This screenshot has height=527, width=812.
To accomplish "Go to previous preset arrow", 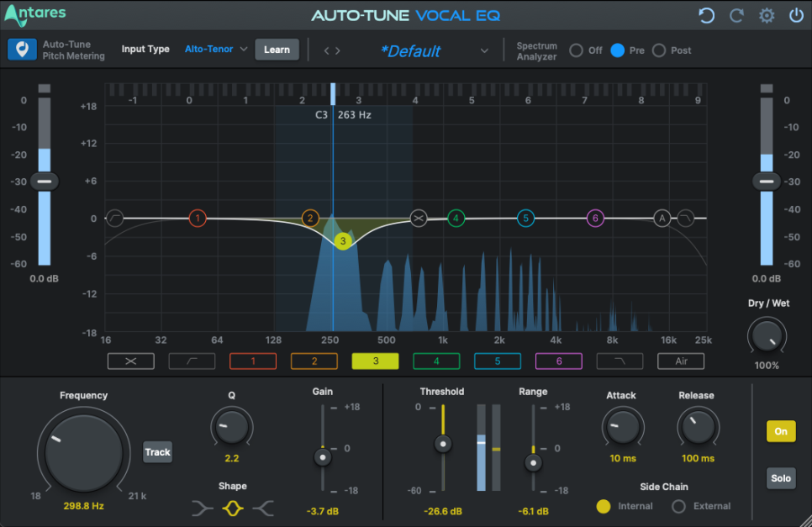I will [326, 50].
